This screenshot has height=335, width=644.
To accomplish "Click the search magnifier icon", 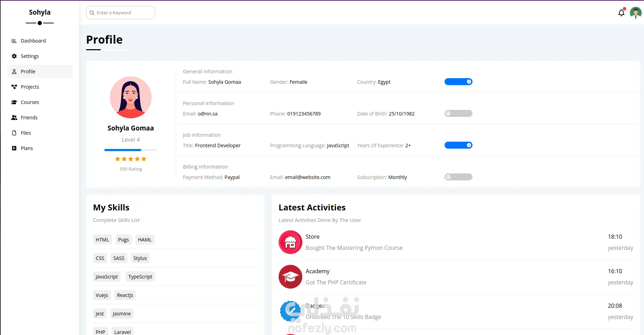I will 92,13.
